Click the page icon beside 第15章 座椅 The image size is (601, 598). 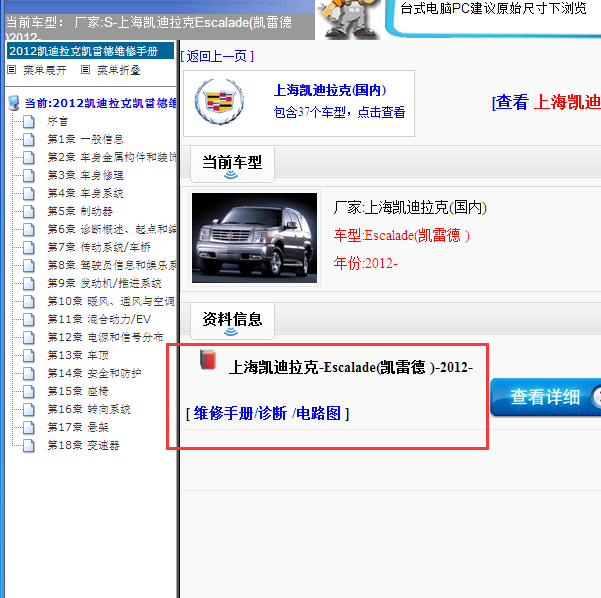coord(29,392)
